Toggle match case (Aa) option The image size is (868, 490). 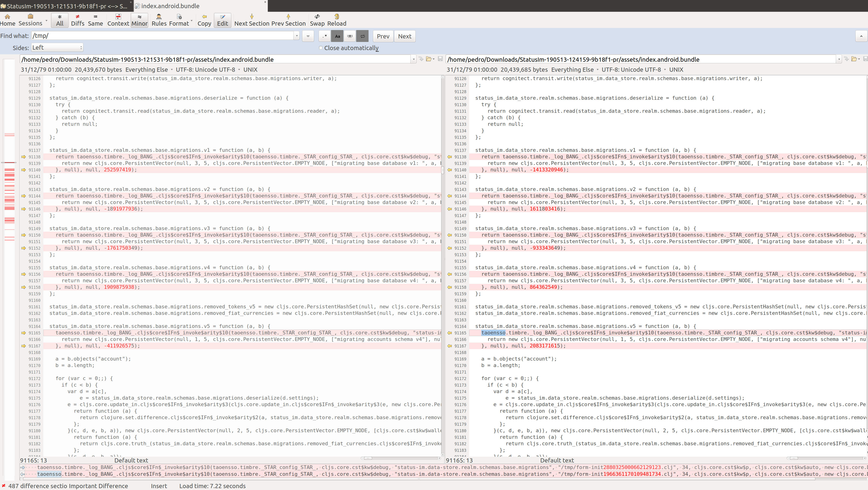(337, 36)
